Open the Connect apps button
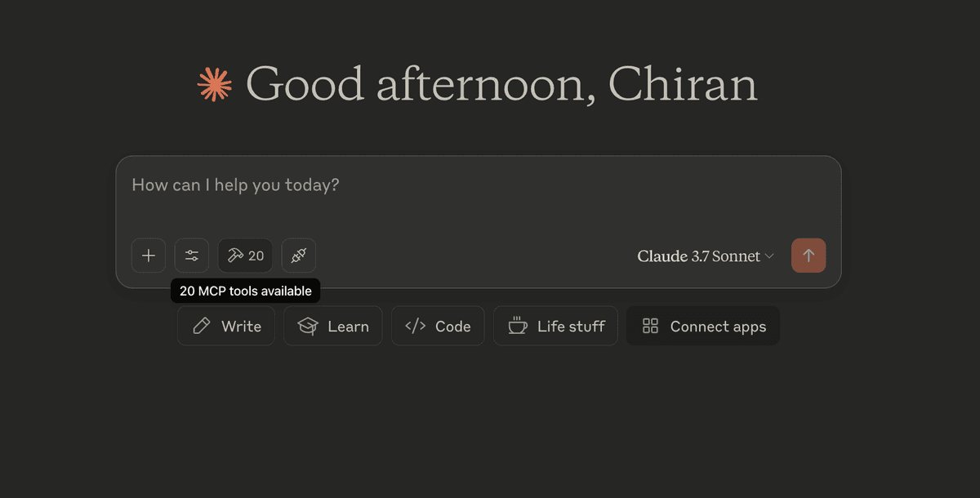 [703, 326]
